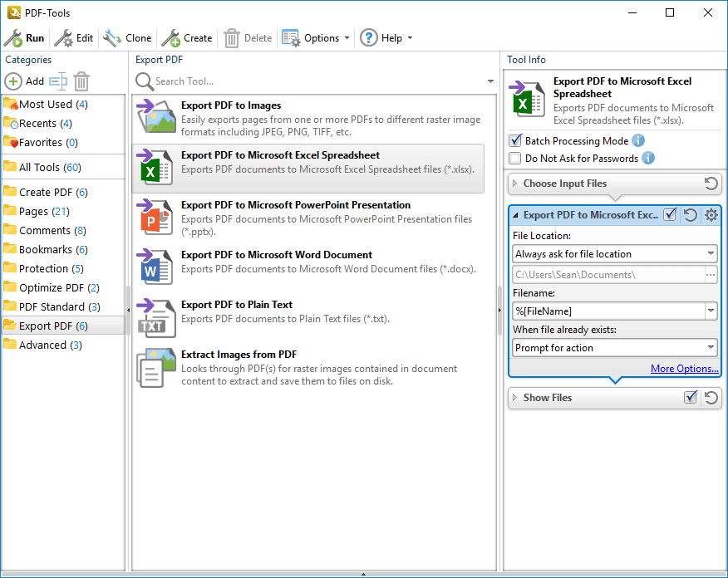Click the 'Export PDF to Images' title
Image resolution: width=728 pixels, height=578 pixels.
point(231,105)
